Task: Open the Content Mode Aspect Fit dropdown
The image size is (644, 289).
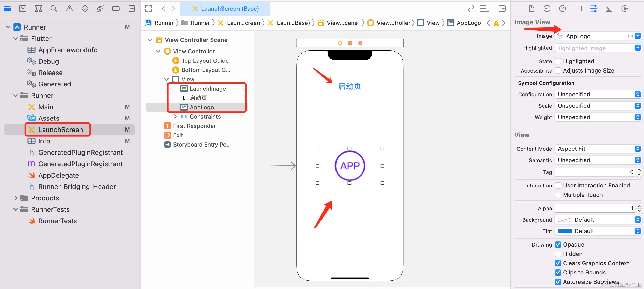Action: [598, 149]
